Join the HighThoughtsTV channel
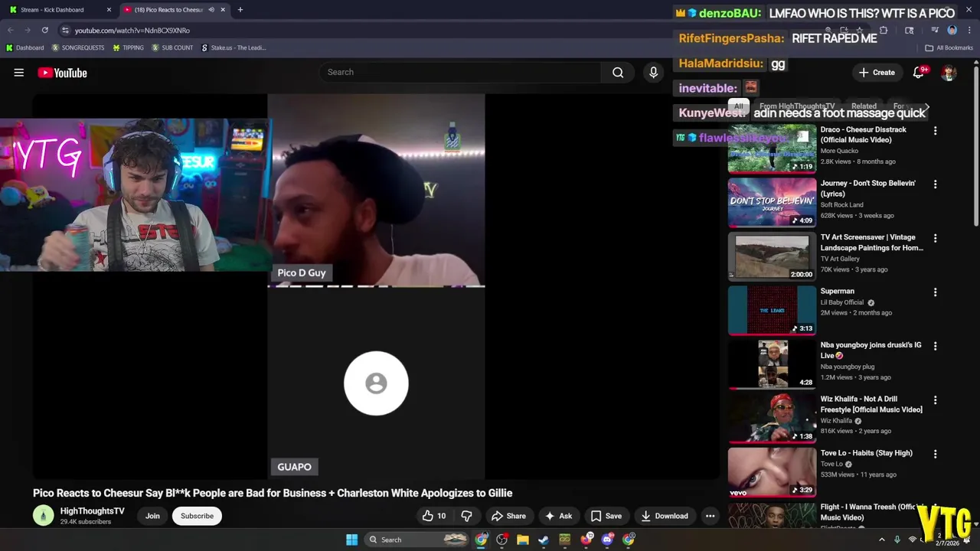The width and height of the screenshot is (980, 551). pos(152,516)
